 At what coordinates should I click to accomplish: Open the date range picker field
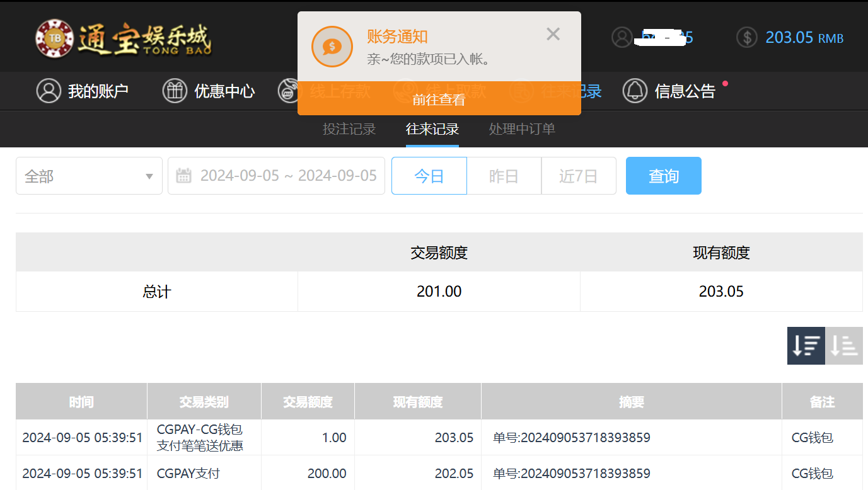pos(288,176)
